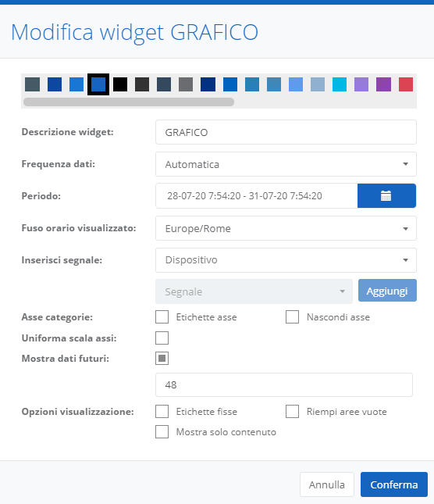The image size is (434, 504).
Task: Click the Conferma button
Action: [394, 484]
